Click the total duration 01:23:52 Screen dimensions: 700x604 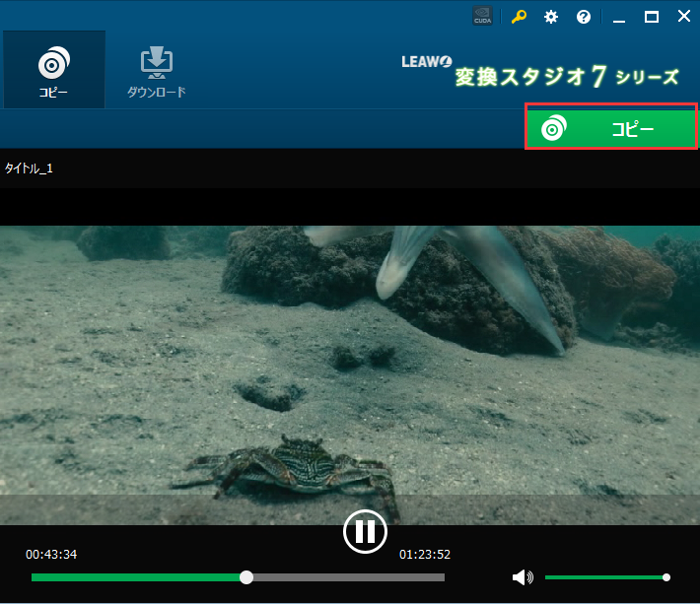(425, 555)
